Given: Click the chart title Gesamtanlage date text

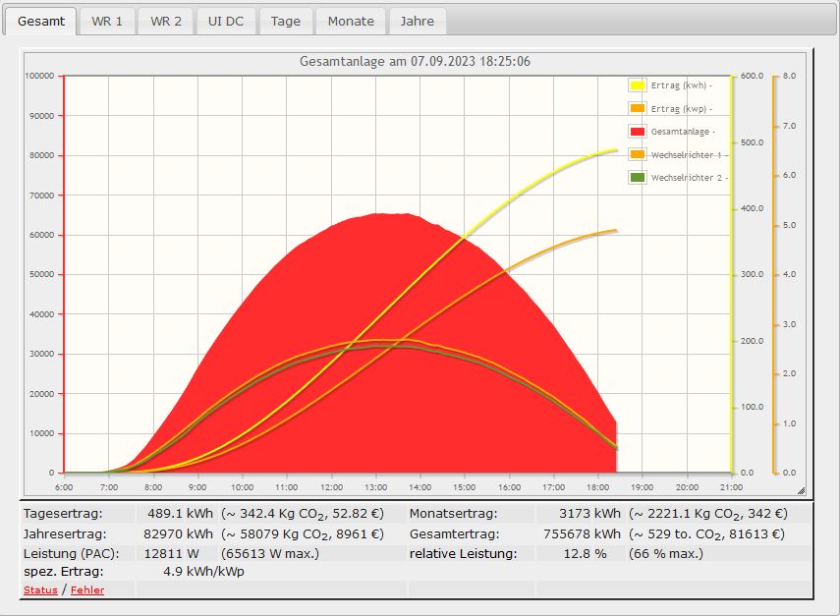Looking at the screenshot, I should pos(415,61).
